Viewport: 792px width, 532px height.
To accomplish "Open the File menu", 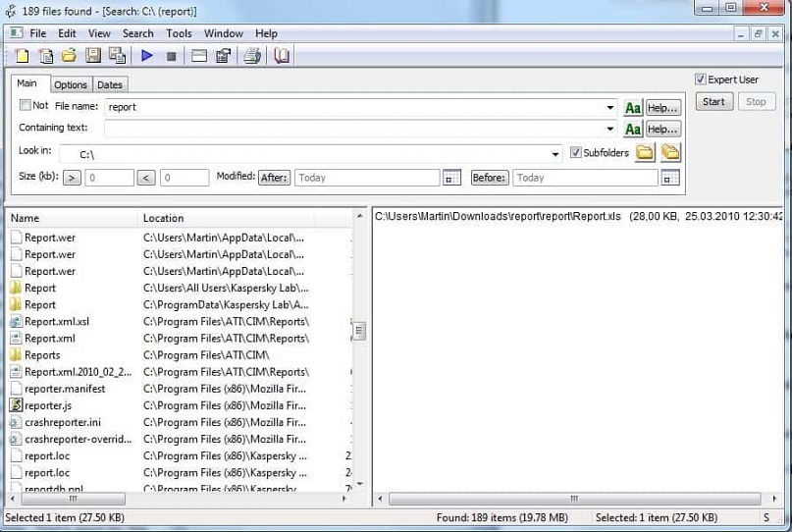I will pyautogui.click(x=38, y=33).
